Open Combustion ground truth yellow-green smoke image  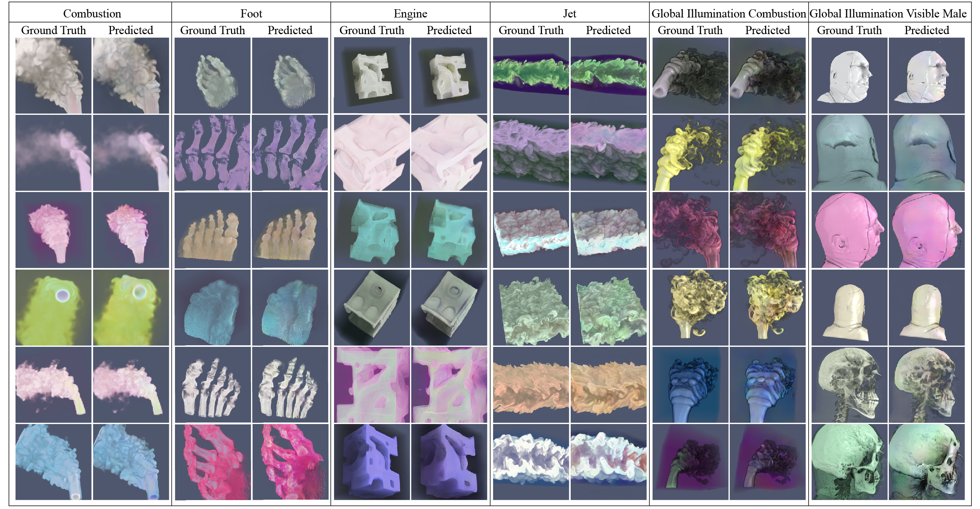(x=54, y=307)
